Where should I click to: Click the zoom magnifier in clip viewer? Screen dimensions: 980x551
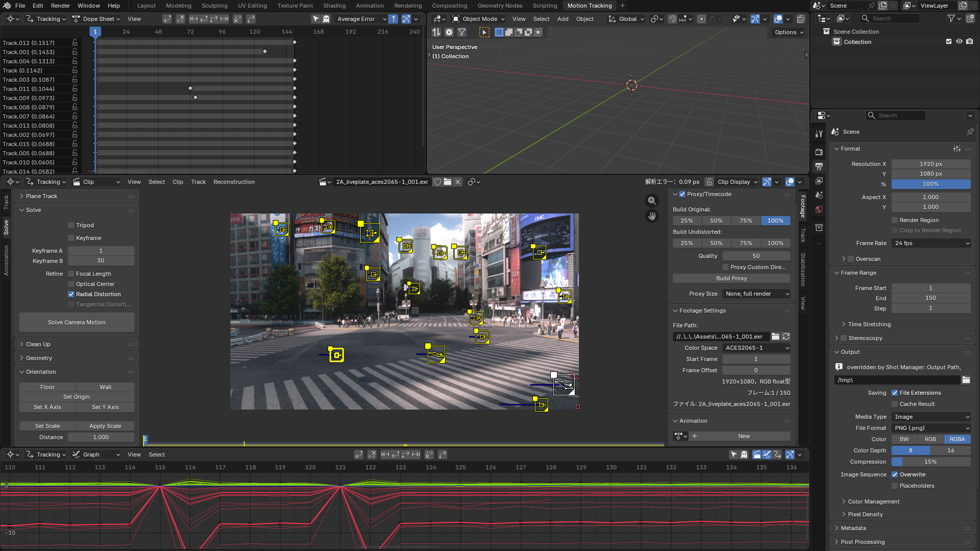(x=652, y=201)
